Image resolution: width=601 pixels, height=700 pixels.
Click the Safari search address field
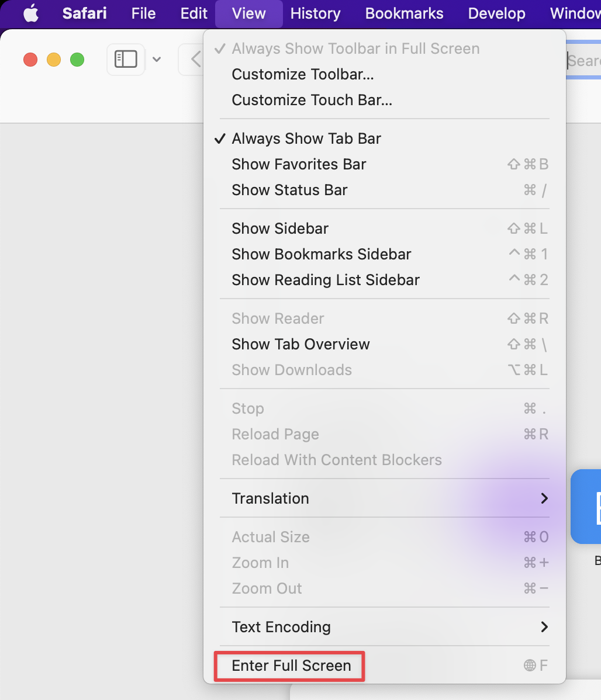[583, 60]
